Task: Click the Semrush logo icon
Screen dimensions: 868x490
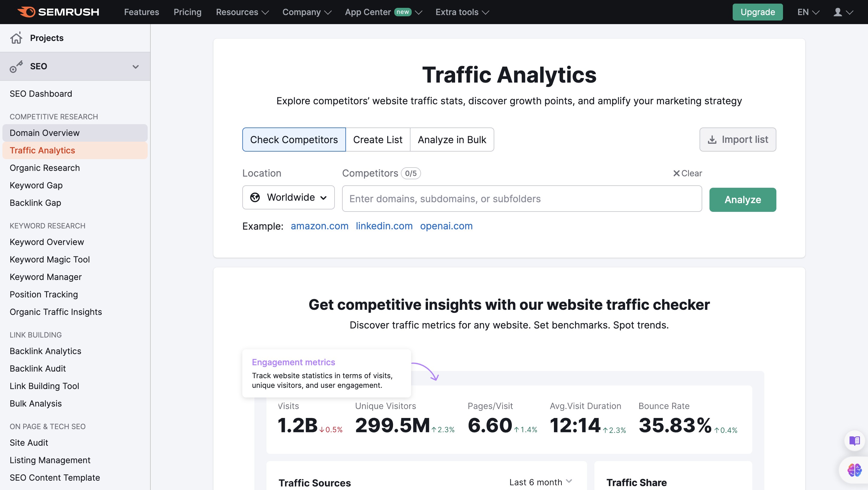Action: point(26,12)
